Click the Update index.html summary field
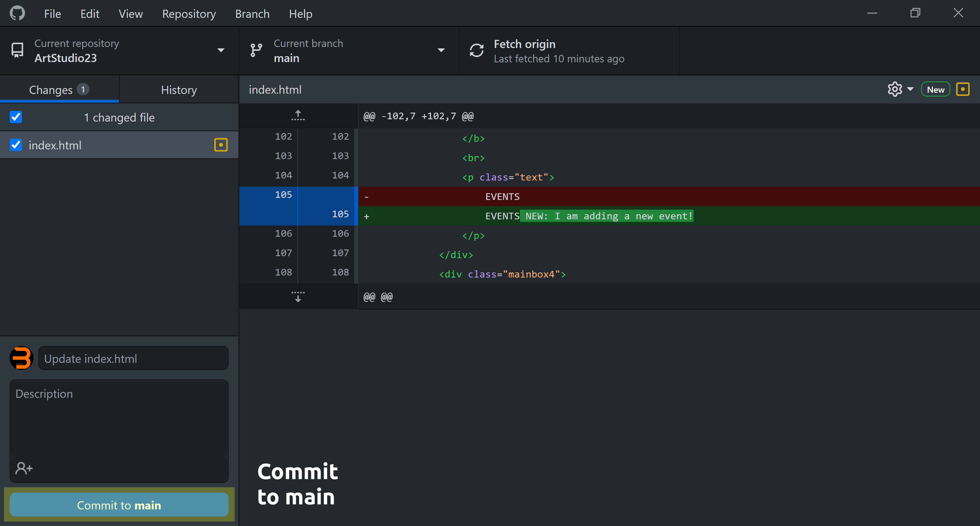980x526 pixels. point(133,358)
